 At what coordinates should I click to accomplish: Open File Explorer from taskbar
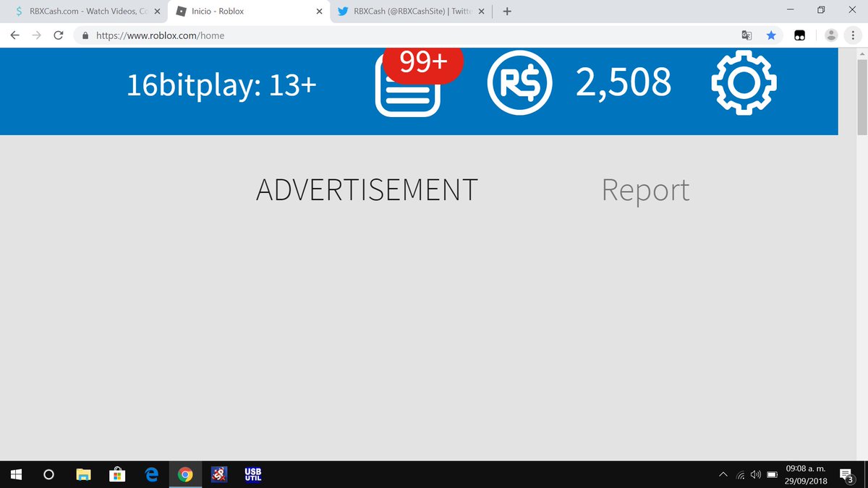point(84,475)
